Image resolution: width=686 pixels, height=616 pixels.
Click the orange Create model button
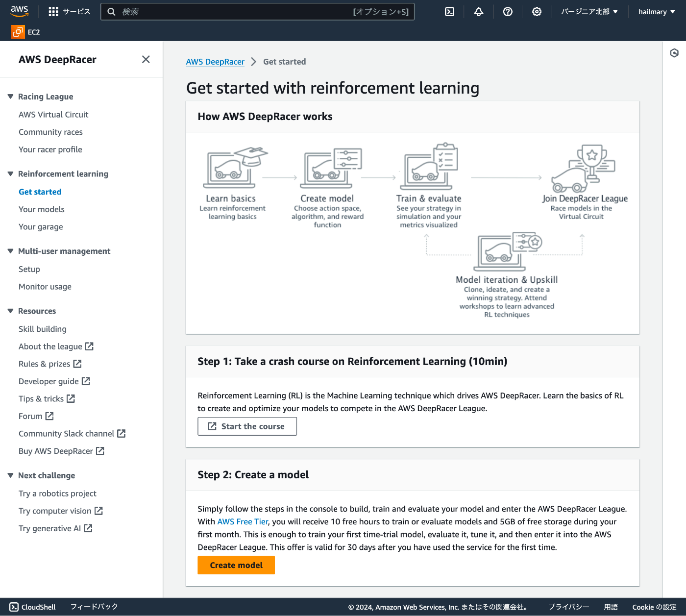236,565
